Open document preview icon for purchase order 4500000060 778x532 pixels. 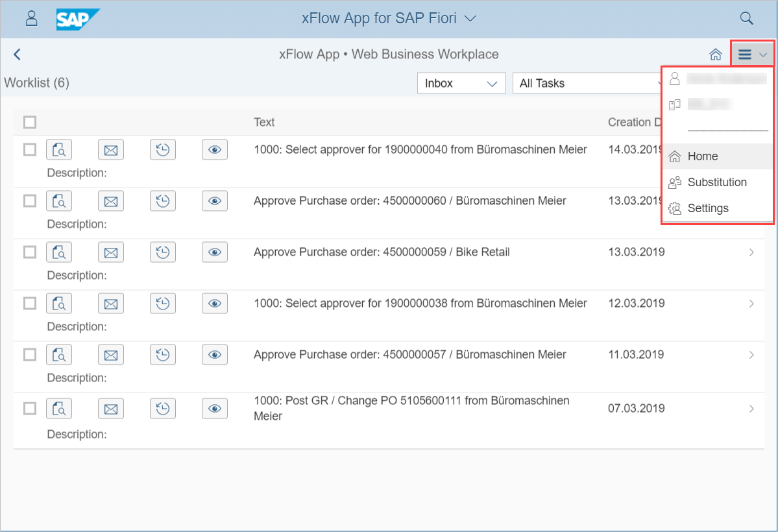coord(59,201)
